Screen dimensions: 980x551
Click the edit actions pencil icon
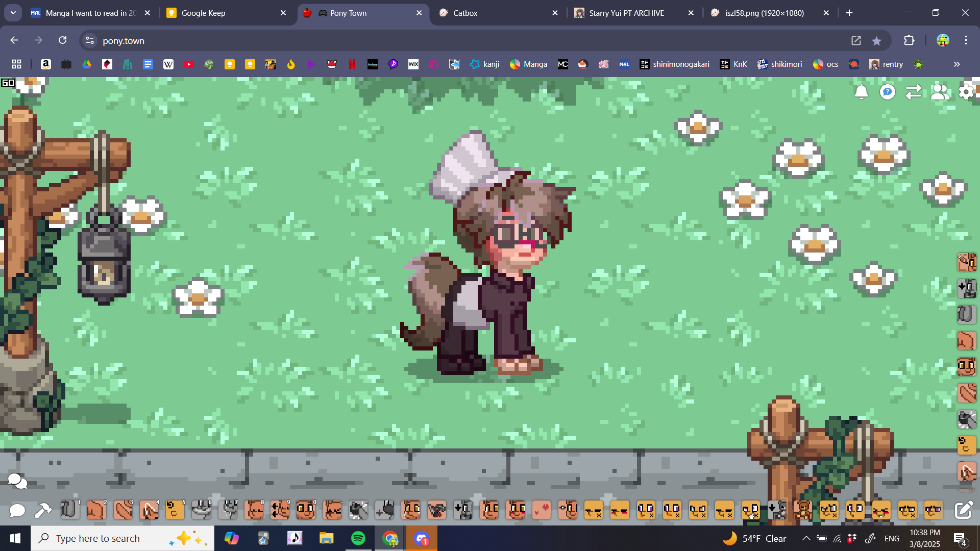(x=963, y=510)
